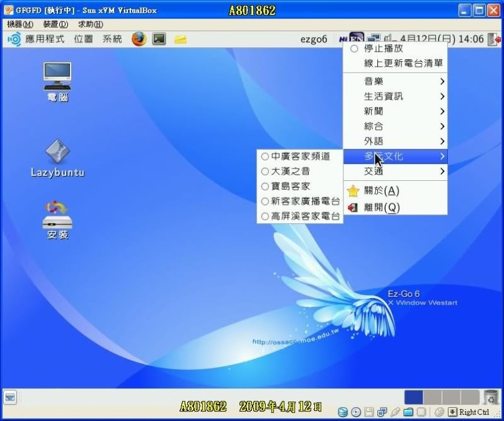Click the exit icon beside 離開(Q)
This screenshot has height=421, width=504.
tap(353, 207)
